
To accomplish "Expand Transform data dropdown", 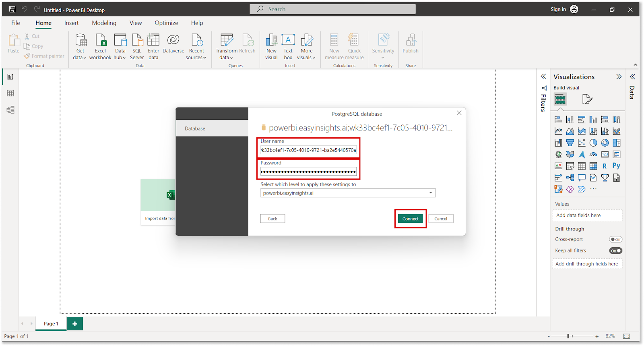I will pyautogui.click(x=226, y=47).
